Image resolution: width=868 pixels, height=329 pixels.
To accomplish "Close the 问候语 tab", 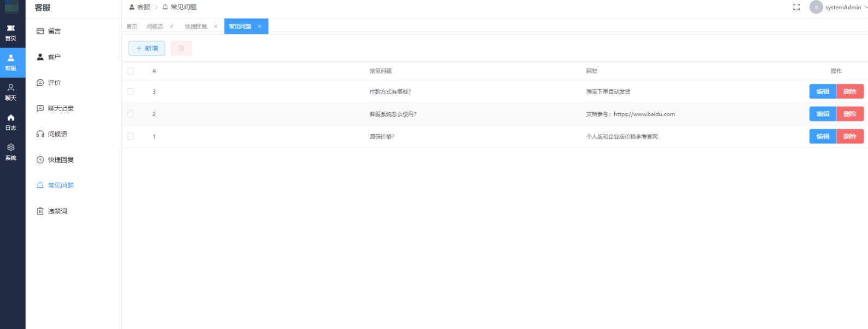I will coord(172,26).
